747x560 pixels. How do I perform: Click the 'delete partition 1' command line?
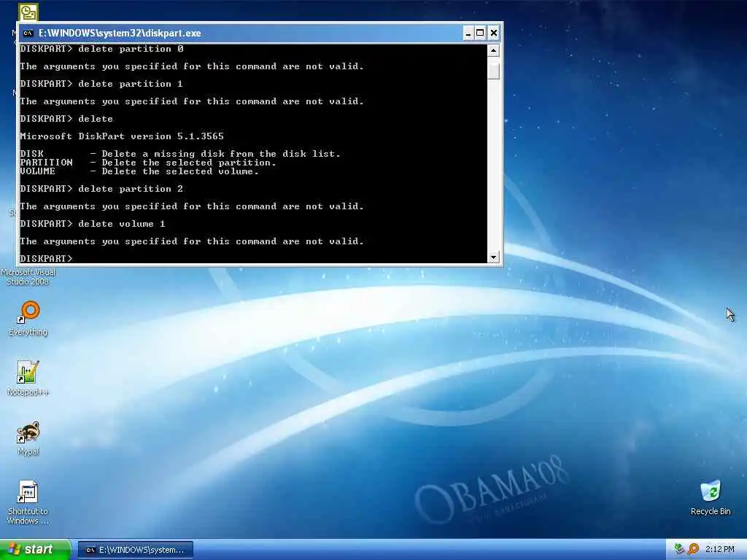point(101,84)
